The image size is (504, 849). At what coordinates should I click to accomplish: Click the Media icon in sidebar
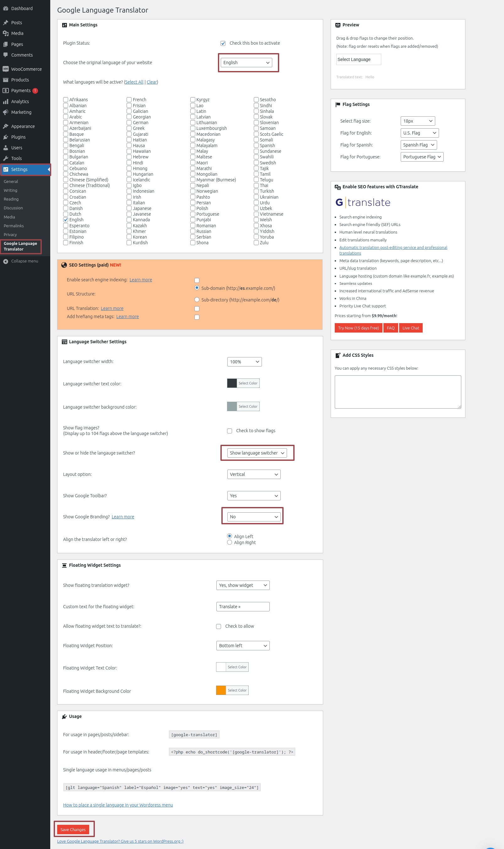(x=5, y=33)
